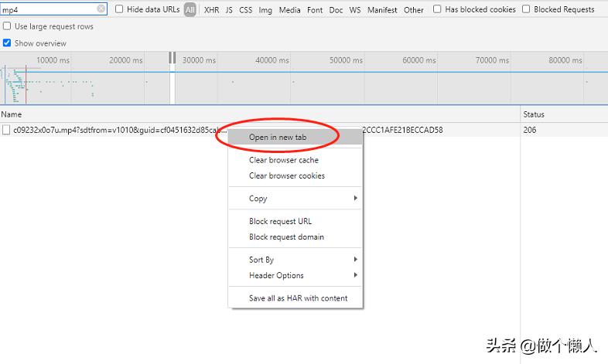Select Clear browser cache
The image size is (608, 364).
[283, 160]
